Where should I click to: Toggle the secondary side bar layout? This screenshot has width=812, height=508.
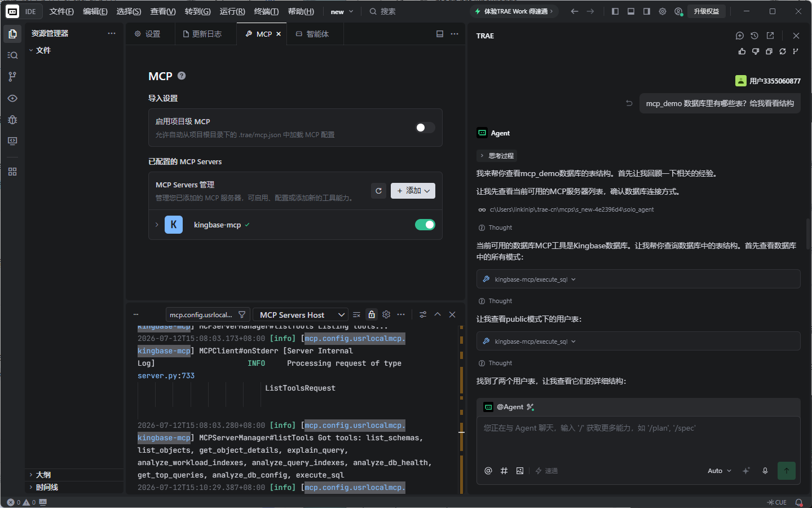tap(647, 11)
